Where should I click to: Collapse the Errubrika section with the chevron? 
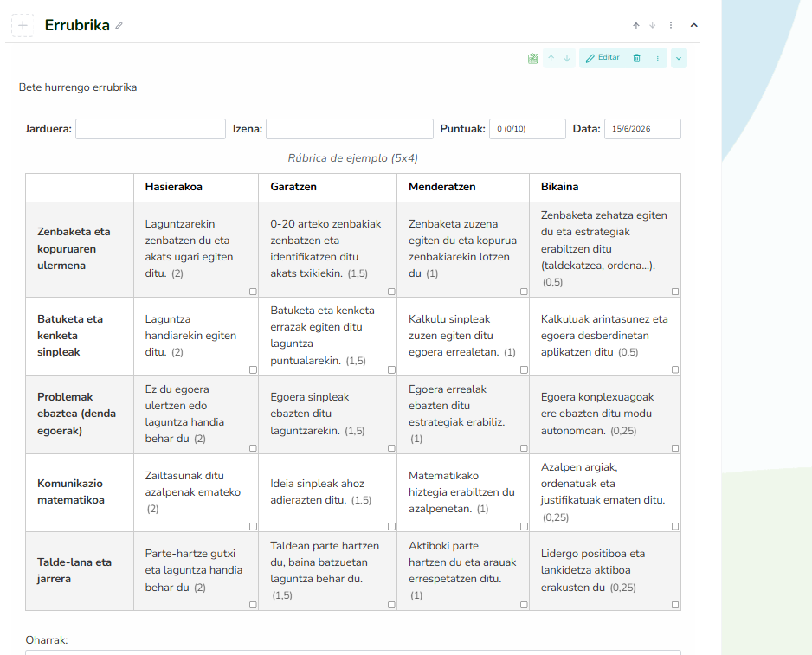pyautogui.click(x=694, y=25)
